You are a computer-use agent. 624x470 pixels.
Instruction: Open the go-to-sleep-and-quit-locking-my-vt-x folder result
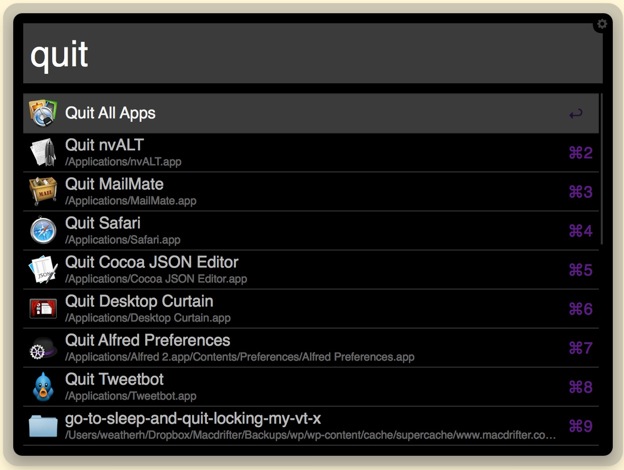pyautogui.click(x=311, y=426)
